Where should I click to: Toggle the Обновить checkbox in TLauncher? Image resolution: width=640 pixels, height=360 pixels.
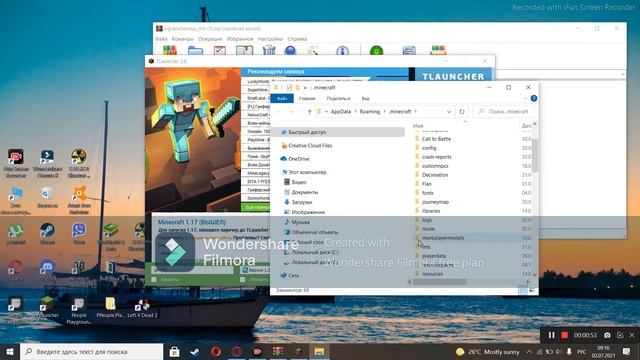(242, 280)
